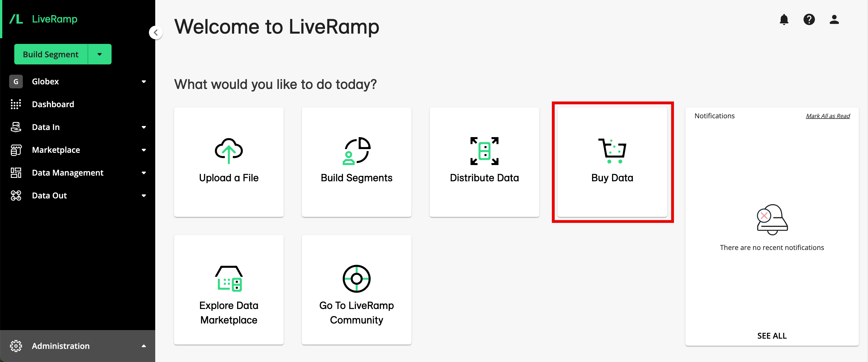This screenshot has height=362, width=868.
Task: Click the Notifications panel title
Action: (714, 115)
